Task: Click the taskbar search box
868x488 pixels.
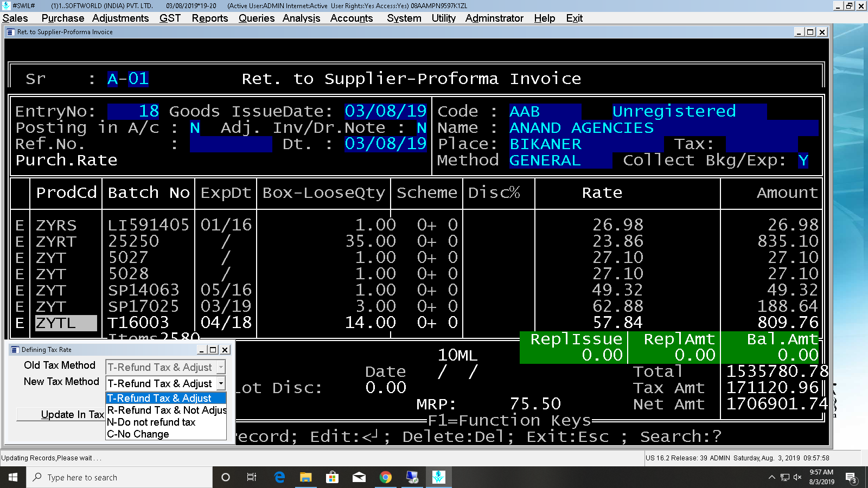Action: [x=119, y=477]
